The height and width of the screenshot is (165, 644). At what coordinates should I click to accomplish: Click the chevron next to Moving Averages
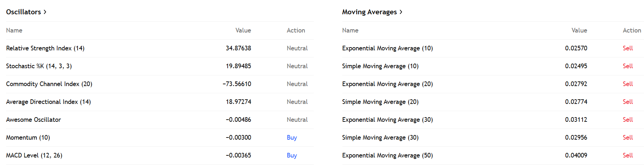(x=401, y=12)
